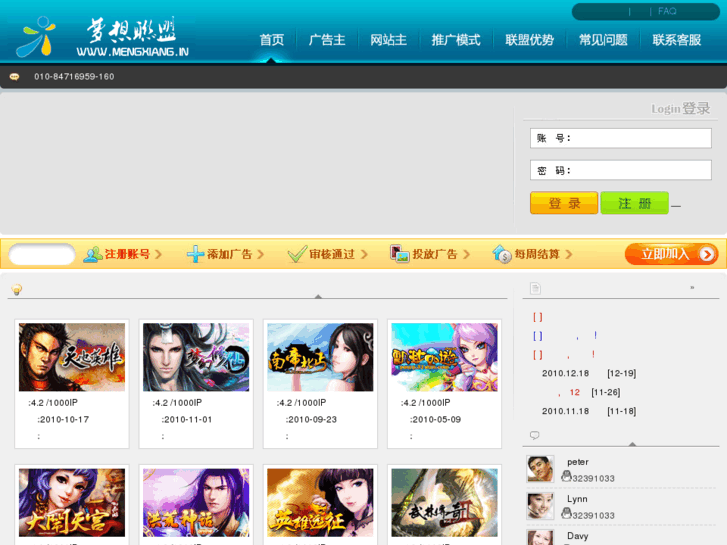Open the 广告主 navigation tab

[x=327, y=40]
